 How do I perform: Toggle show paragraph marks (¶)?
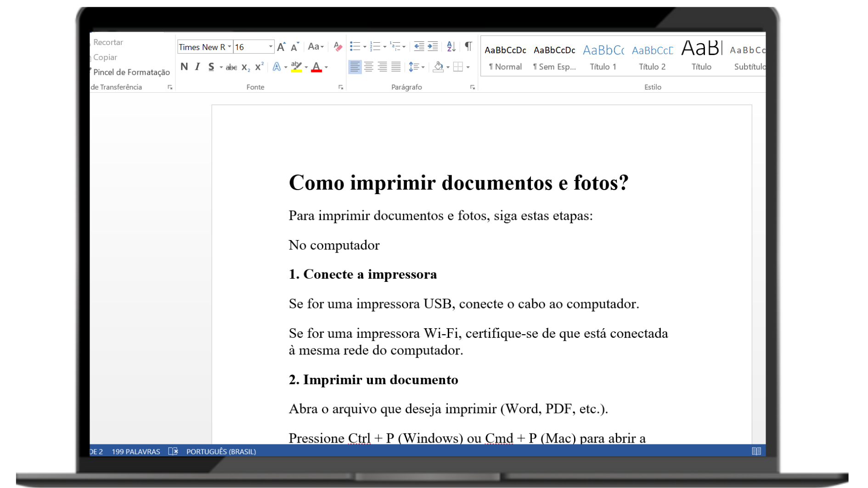[x=468, y=46]
